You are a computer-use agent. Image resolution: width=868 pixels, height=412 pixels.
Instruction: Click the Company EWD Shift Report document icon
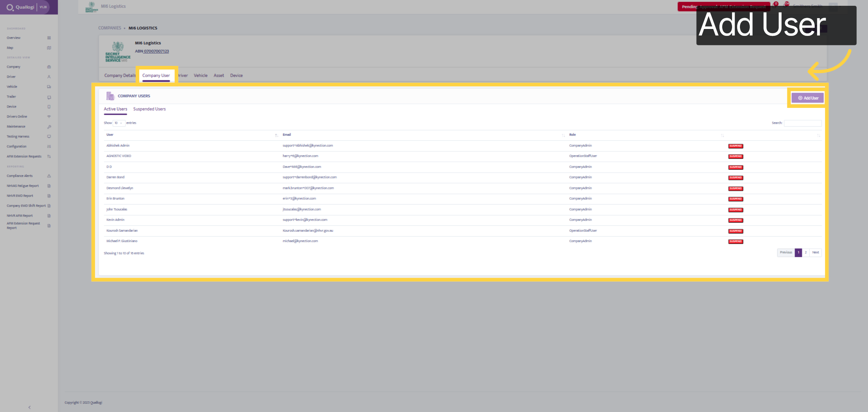point(49,206)
